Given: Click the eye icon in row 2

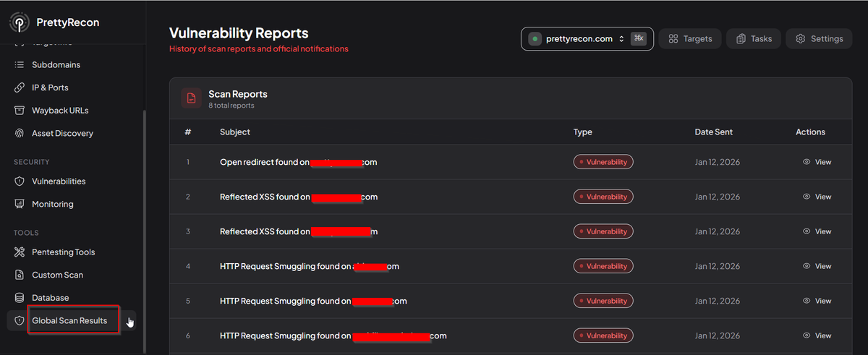Looking at the screenshot, I should coord(807,197).
